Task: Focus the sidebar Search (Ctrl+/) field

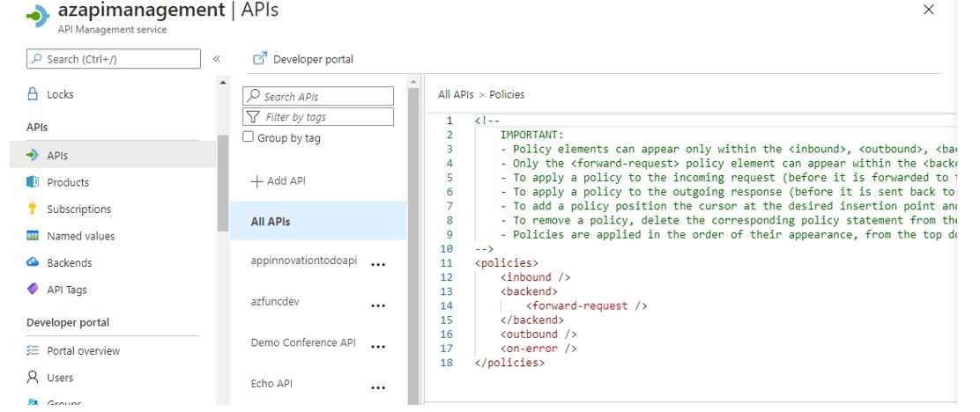Action: tap(113, 59)
